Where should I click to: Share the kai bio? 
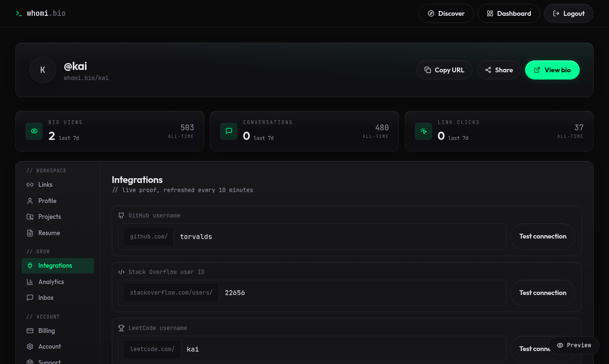pyautogui.click(x=499, y=70)
